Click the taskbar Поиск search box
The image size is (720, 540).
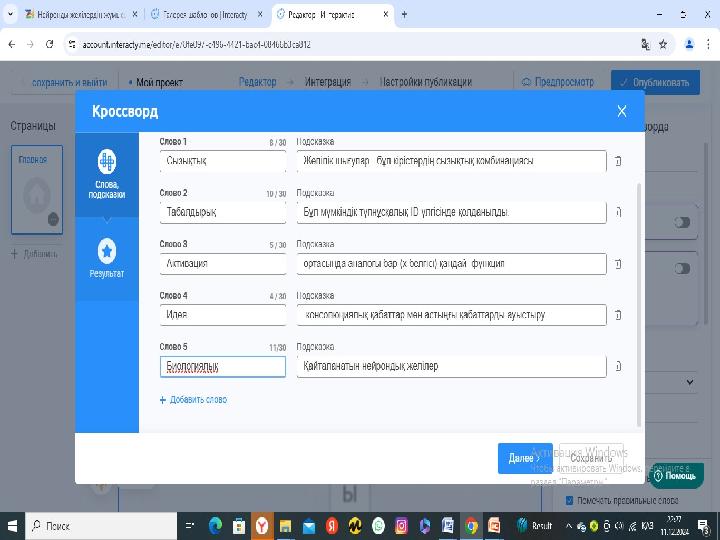pos(101,526)
